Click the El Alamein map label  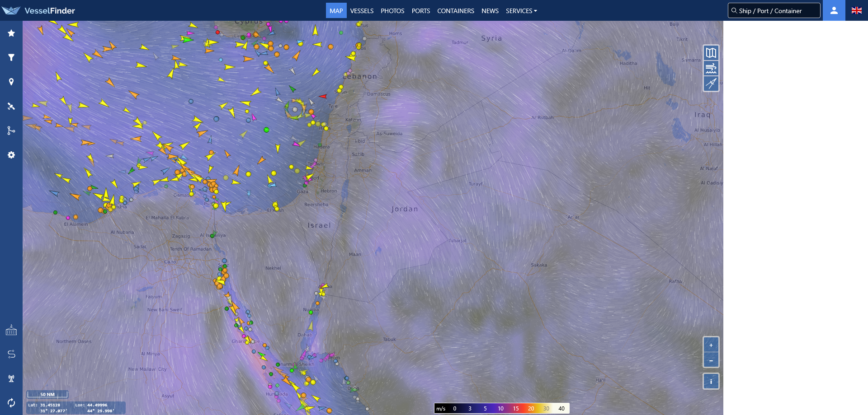coord(76,224)
